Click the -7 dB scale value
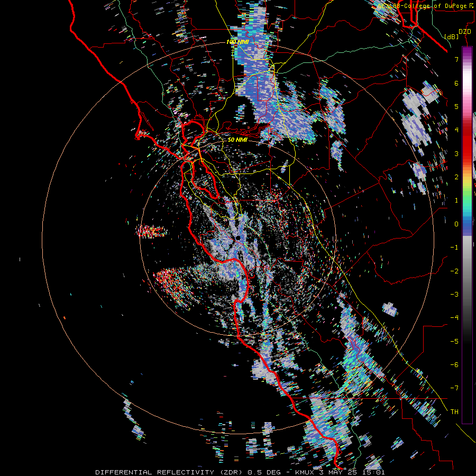 pos(454,388)
